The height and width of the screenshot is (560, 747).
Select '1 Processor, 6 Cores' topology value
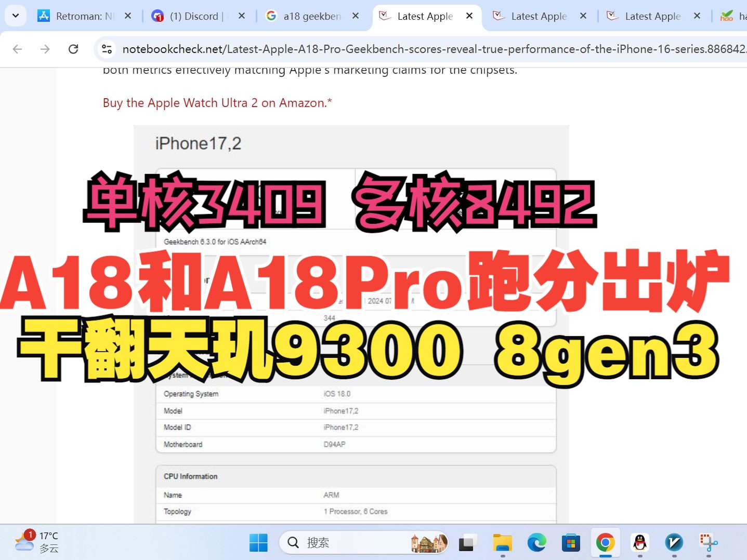point(356,512)
